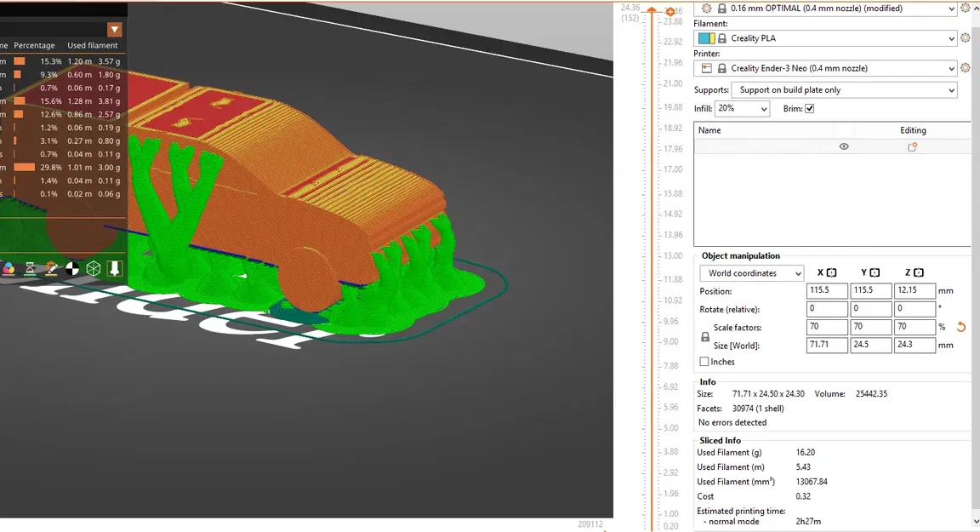
Task: Click the sidebar scrollbar down arrow
Action: tap(976, 522)
